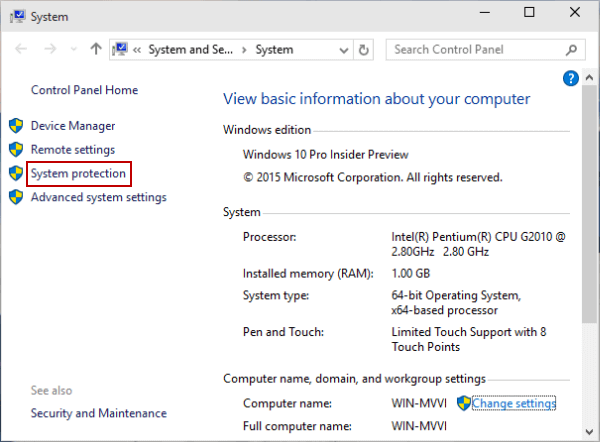This screenshot has height=442, width=600.
Task: Click the 'WIN-MVVI' value next to Full computer name
Action: tap(419, 426)
